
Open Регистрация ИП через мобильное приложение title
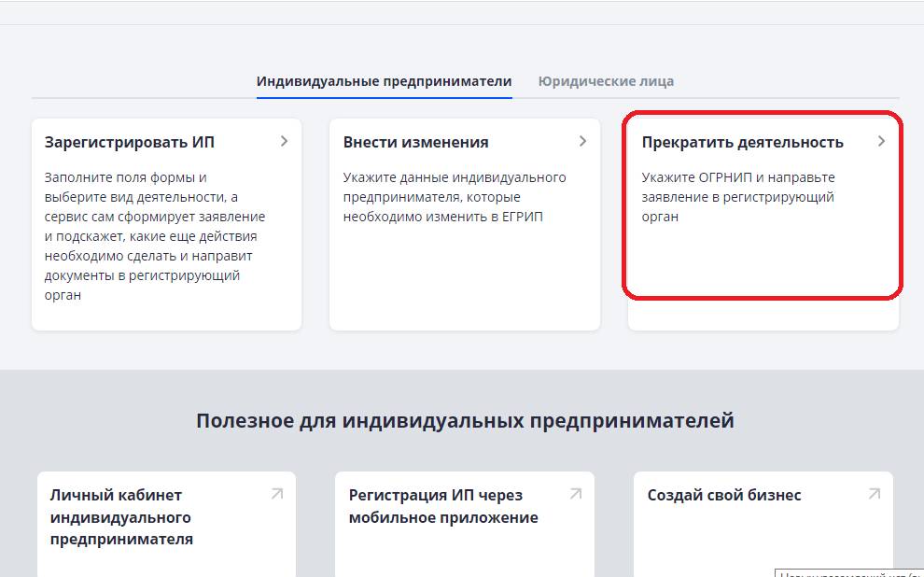pyautogui.click(x=443, y=506)
